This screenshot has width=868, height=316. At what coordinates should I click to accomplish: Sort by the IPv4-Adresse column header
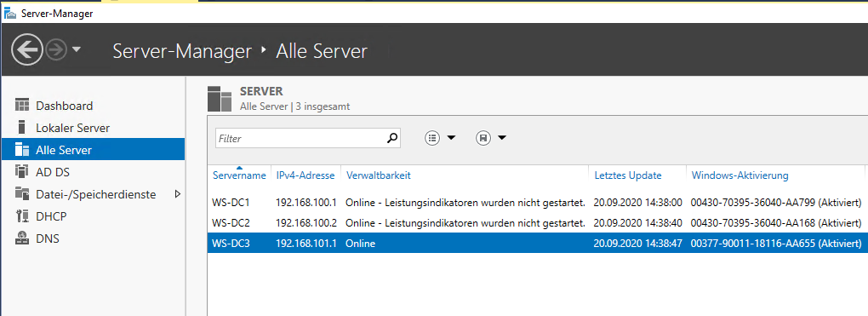pos(306,175)
